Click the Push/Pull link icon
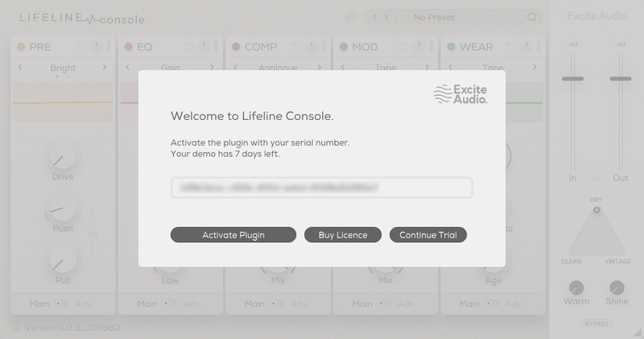The height and width of the screenshot is (339, 644). pyautogui.click(x=93, y=234)
